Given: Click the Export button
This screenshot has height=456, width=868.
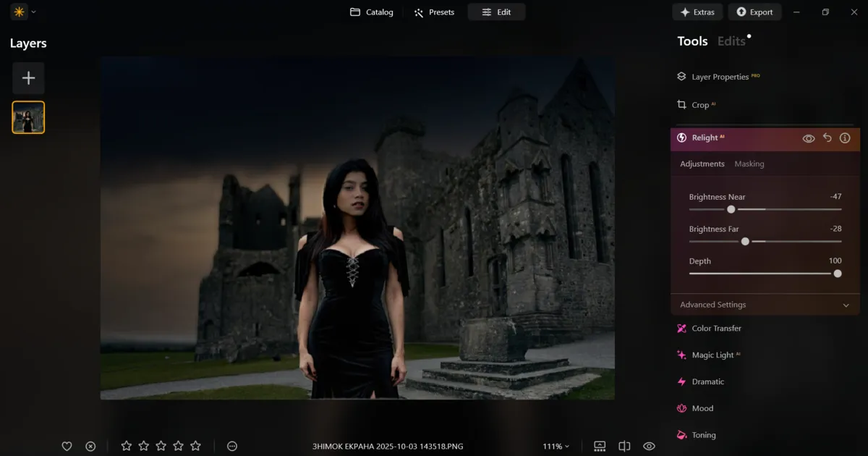Looking at the screenshot, I should [x=754, y=12].
